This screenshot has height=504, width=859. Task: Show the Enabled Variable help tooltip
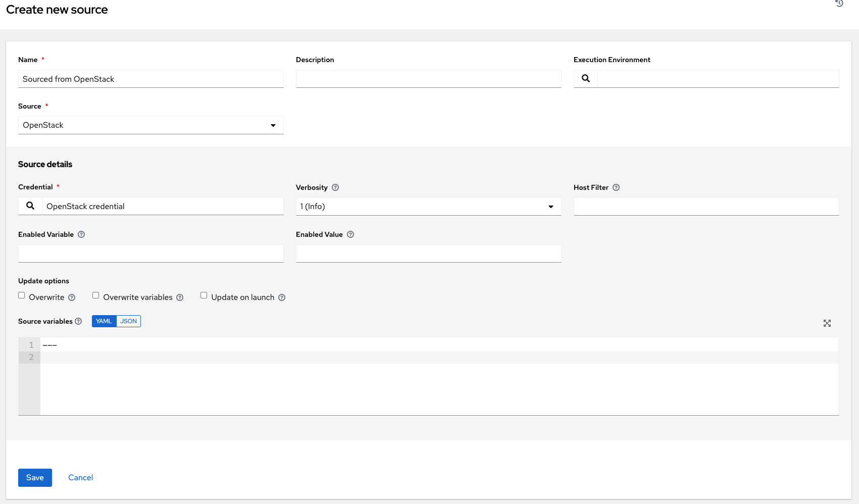[x=82, y=234]
